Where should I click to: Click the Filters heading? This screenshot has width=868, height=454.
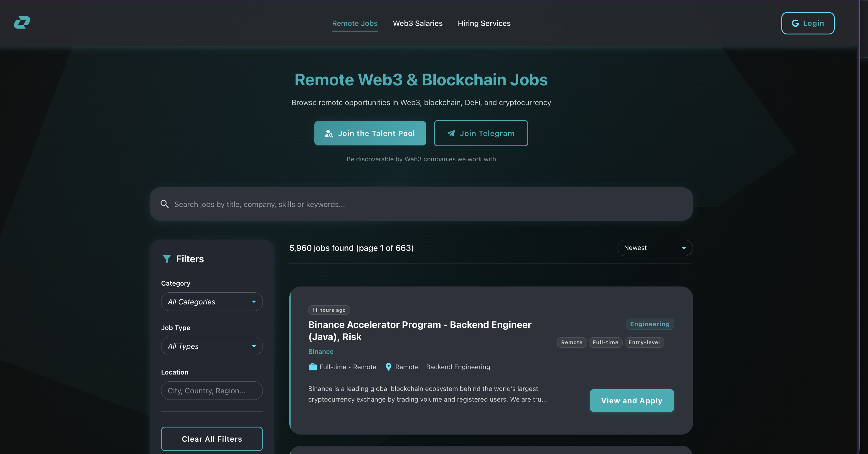point(190,259)
